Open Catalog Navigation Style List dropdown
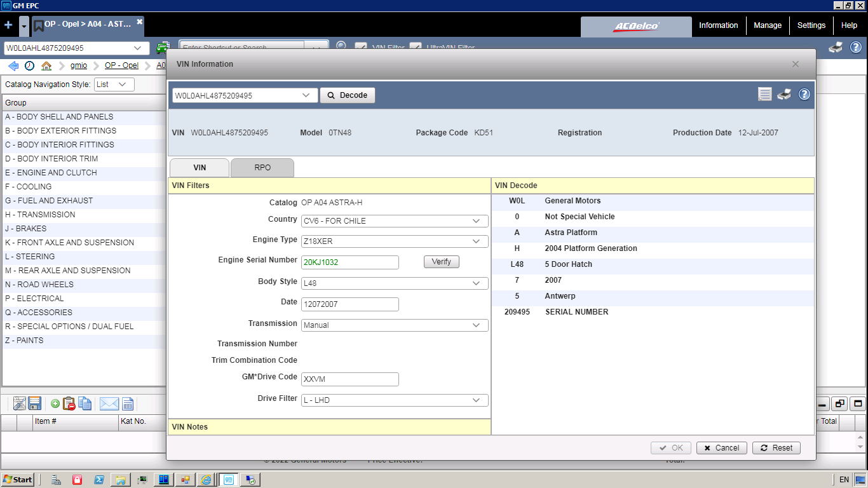Viewport: 868px width, 488px height. coord(114,85)
